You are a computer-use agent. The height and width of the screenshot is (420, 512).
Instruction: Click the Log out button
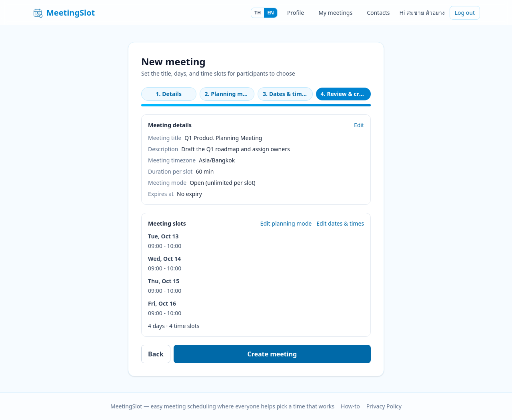coord(465,13)
